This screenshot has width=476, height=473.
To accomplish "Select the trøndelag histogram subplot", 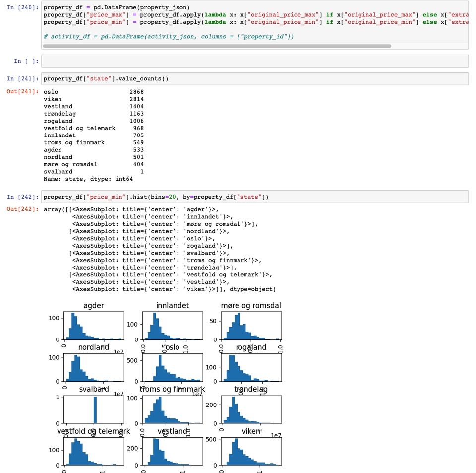I will (250, 409).
